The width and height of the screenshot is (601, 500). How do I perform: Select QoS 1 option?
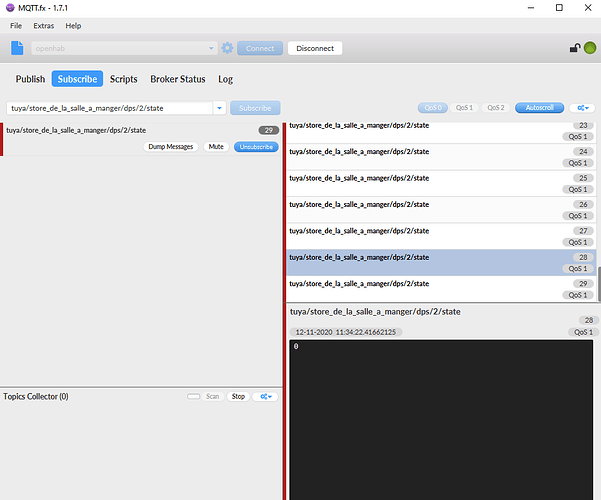pos(464,108)
